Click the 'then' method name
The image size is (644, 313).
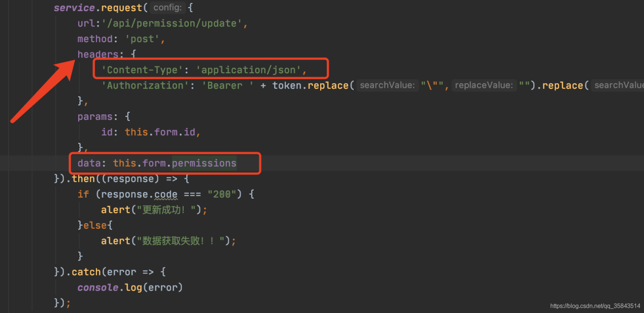click(83, 179)
